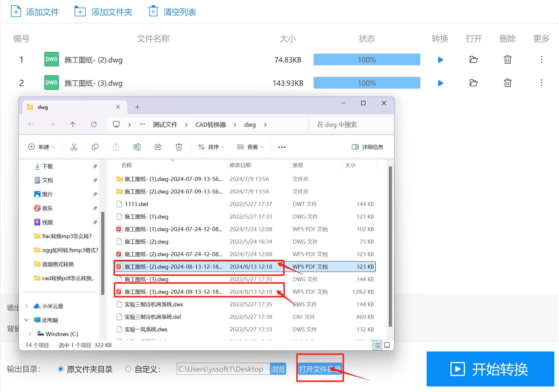
Task: Switch Explorer to large thumbnails view icon
Action: 387,345
